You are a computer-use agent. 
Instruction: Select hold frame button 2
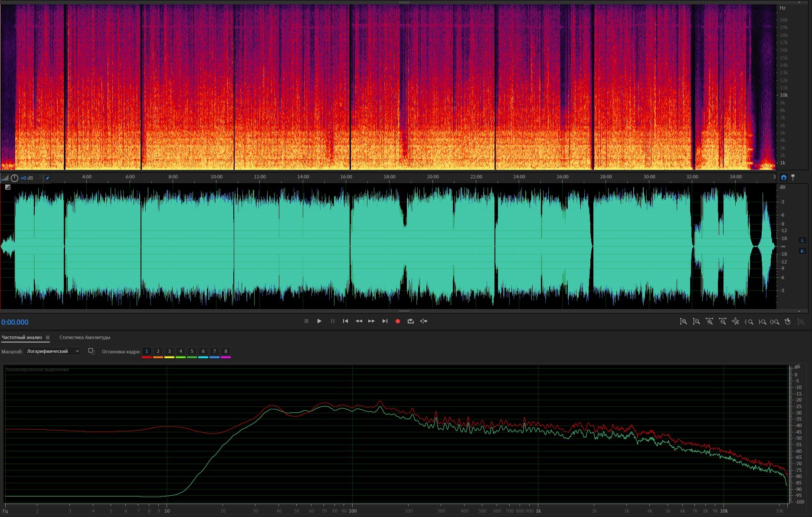pos(158,351)
